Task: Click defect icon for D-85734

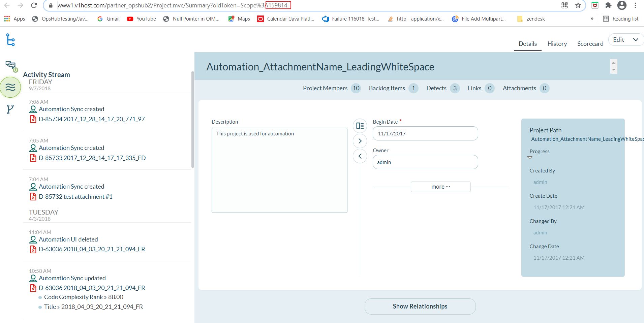Action: click(33, 119)
